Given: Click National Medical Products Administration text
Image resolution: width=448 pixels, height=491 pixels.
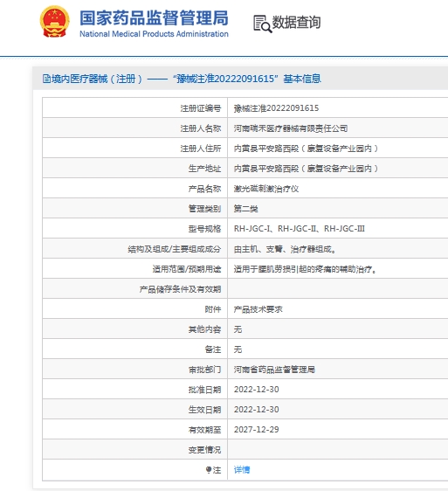Looking at the screenshot, I should pos(154,34).
